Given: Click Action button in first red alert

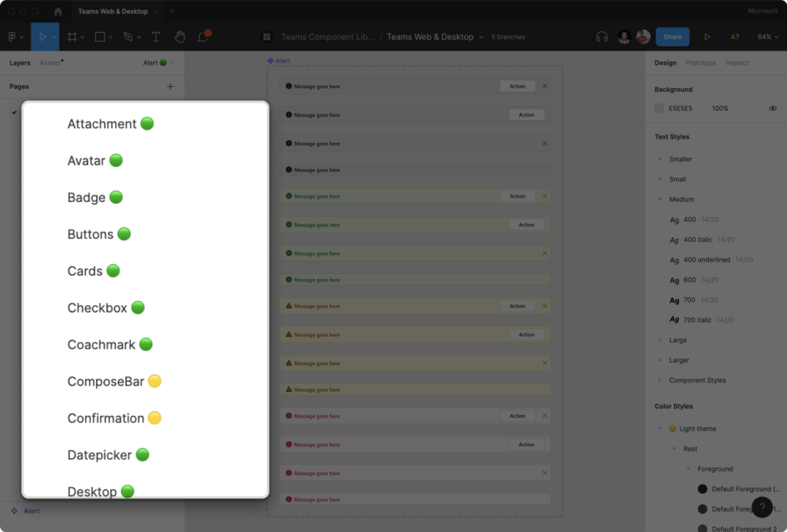Looking at the screenshot, I should click(517, 415).
